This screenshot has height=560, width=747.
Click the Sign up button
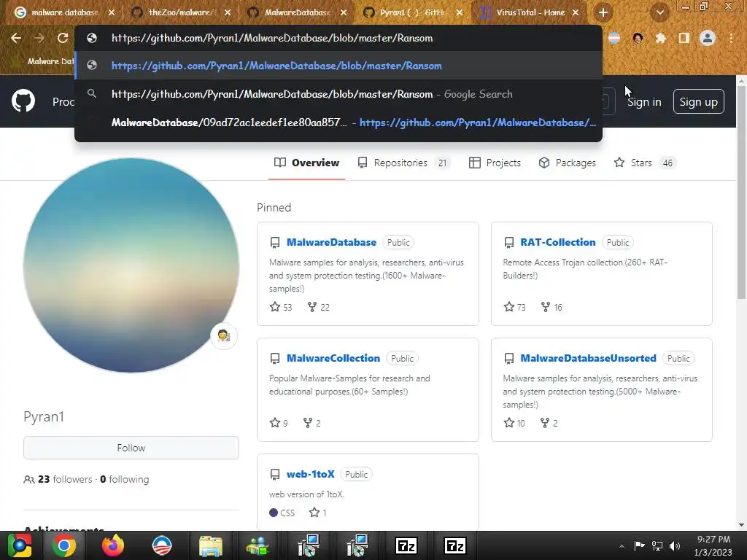pos(698,101)
